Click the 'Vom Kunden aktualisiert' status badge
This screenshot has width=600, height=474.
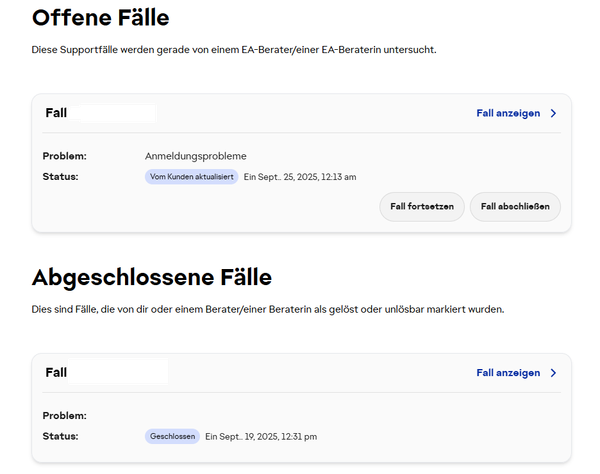pos(191,177)
